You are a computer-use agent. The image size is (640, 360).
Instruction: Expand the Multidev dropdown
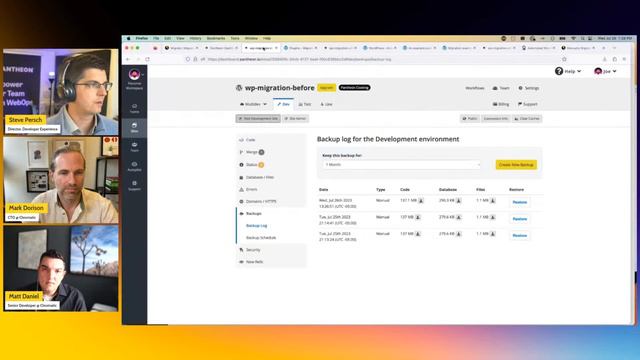(253, 104)
